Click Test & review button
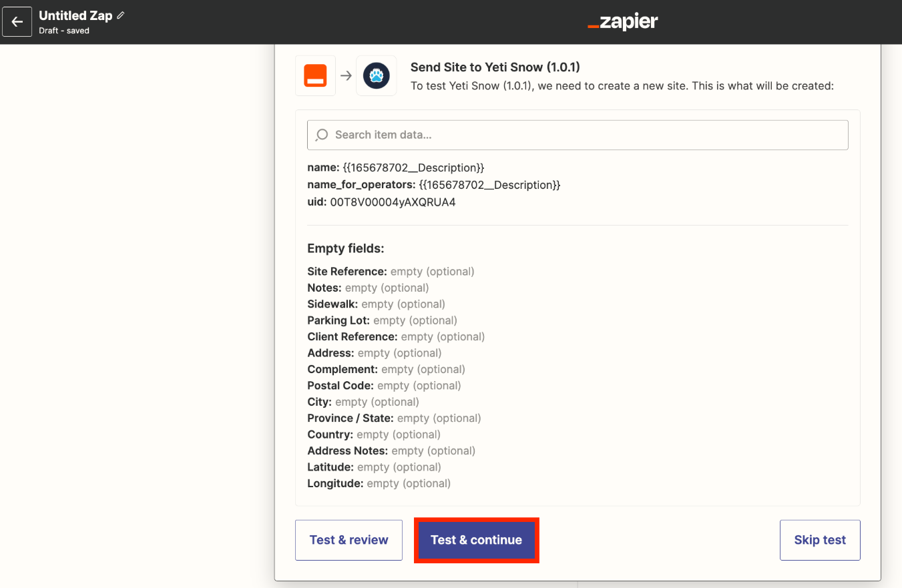 [349, 540]
